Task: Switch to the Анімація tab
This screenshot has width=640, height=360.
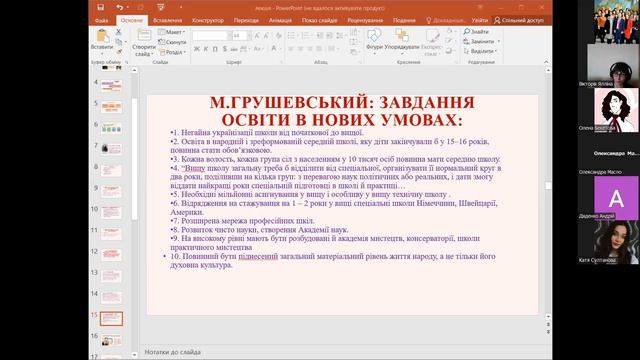Action: tap(280, 20)
